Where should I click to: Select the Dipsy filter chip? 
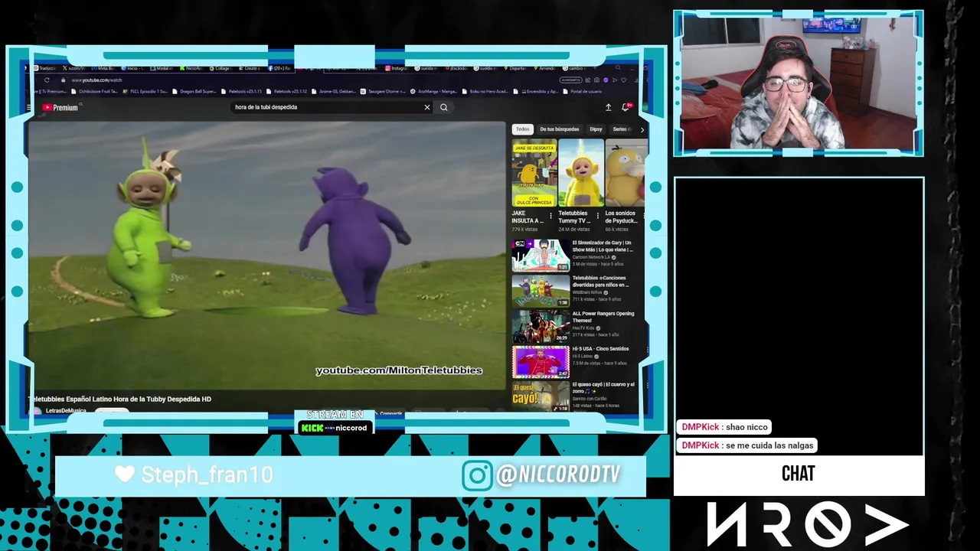tap(596, 129)
